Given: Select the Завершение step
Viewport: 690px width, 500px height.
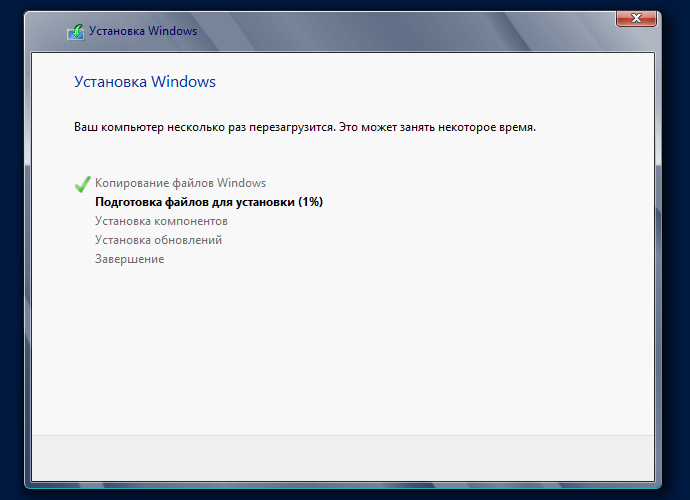Looking at the screenshot, I should click(129, 259).
